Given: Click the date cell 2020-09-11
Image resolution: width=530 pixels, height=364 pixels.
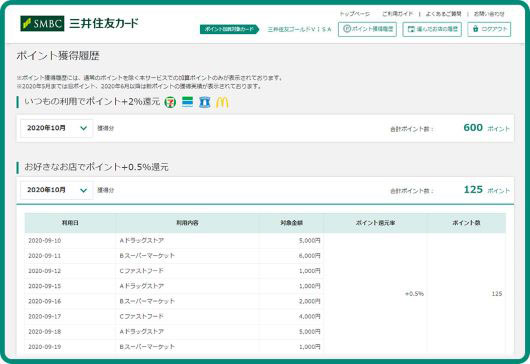Looking at the screenshot, I should (45, 256).
